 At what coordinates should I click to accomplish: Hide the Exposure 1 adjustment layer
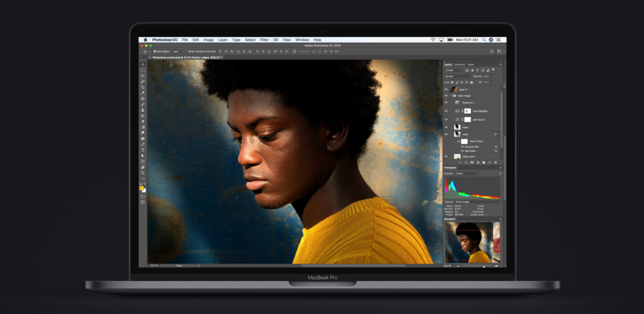pos(446,102)
